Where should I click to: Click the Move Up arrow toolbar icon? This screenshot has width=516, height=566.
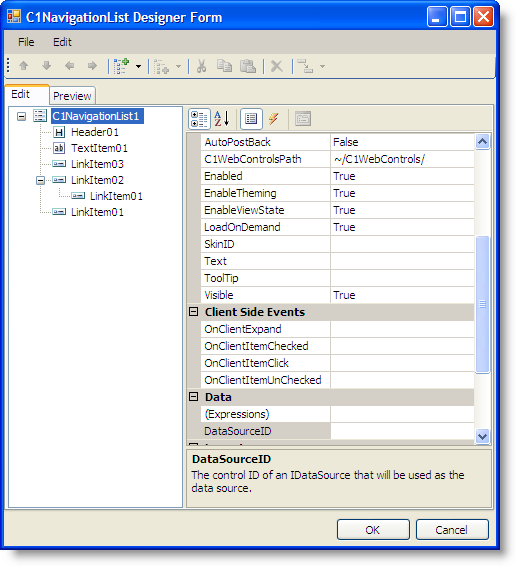24,66
